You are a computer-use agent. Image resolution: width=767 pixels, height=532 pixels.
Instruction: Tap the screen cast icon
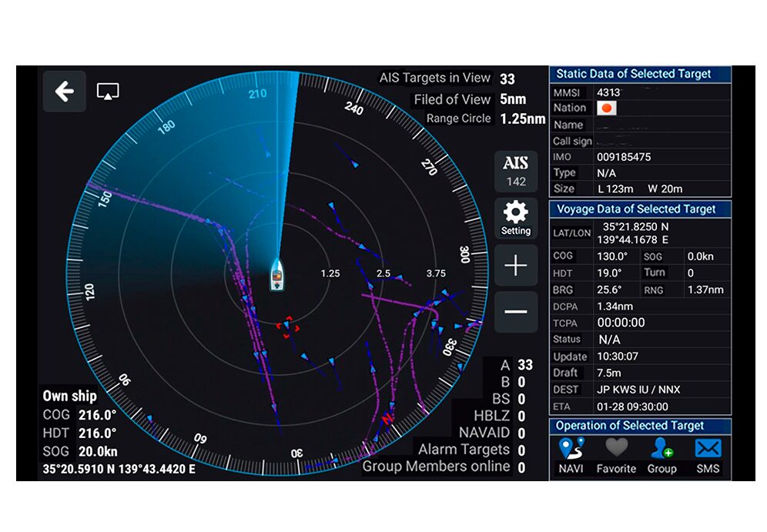pyautogui.click(x=107, y=92)
